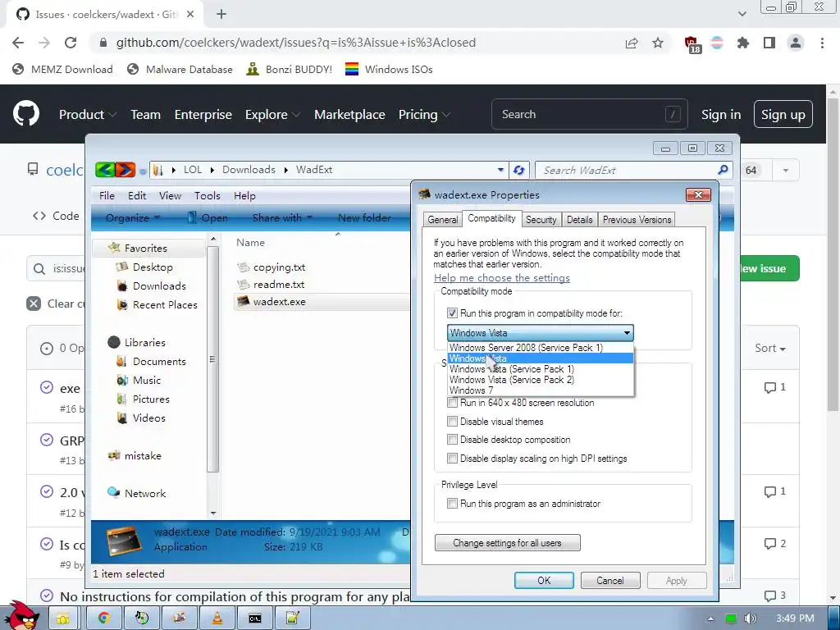Viewport: 840px width, 630px height.
Task: Switch to Previous Versions tab
Action: tap(637, 220)
